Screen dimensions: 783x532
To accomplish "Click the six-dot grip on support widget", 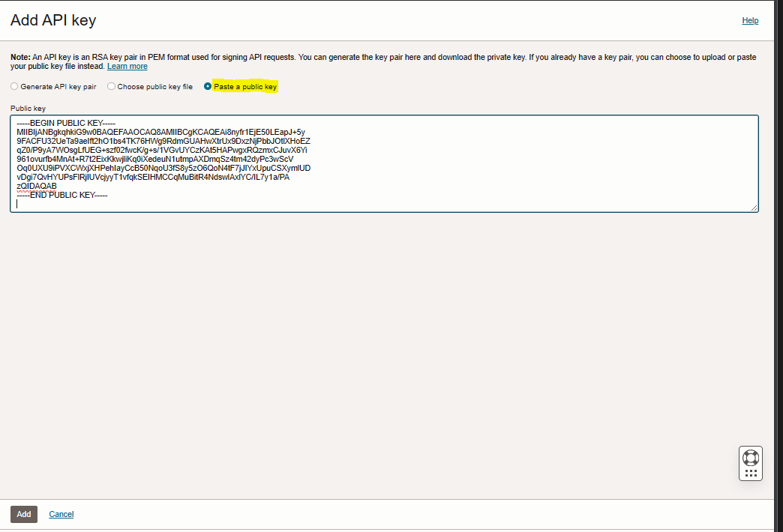I will click(x=750, y=473).
